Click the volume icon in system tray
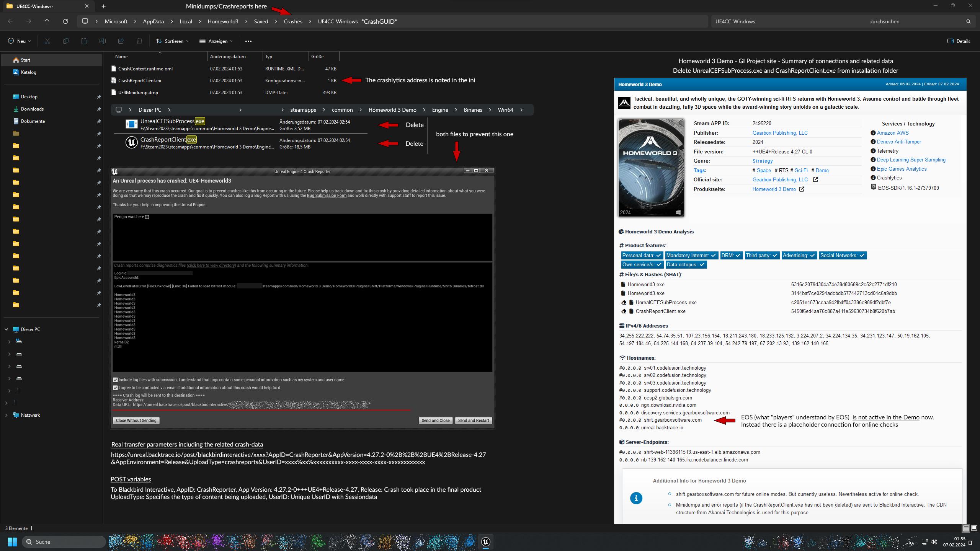 [x=934, y=542]
